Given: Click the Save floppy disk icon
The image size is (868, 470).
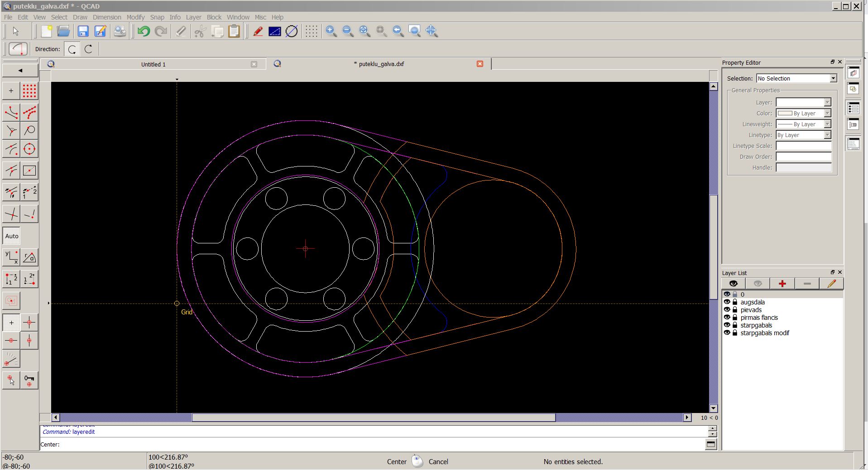Looking at the screenshot, I should pos(83,31).
